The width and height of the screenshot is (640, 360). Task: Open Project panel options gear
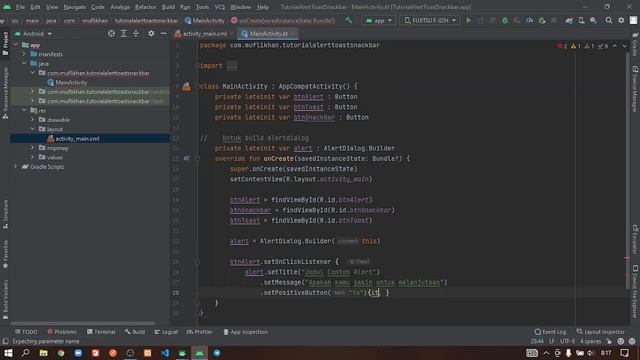point(151,33)
